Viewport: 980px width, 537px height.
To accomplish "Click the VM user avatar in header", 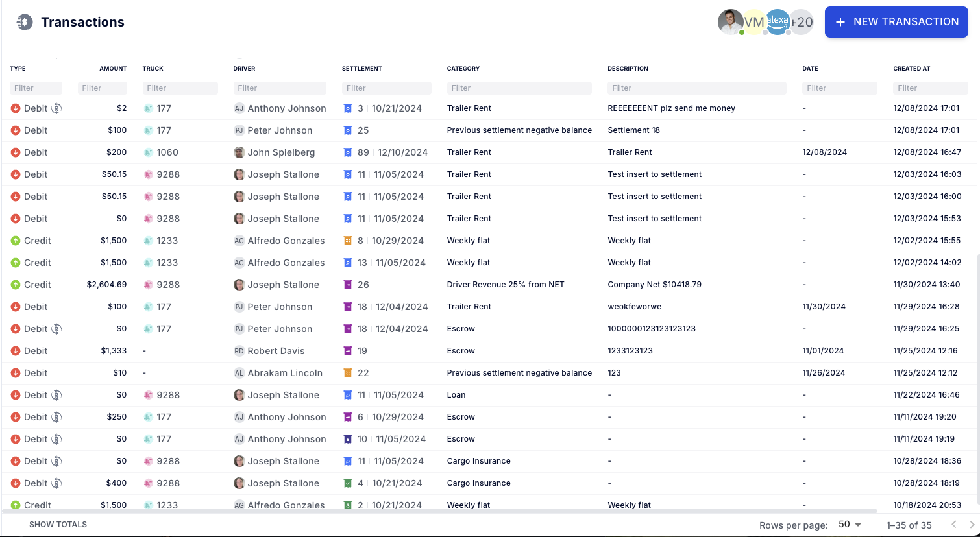I will point(753,22).
